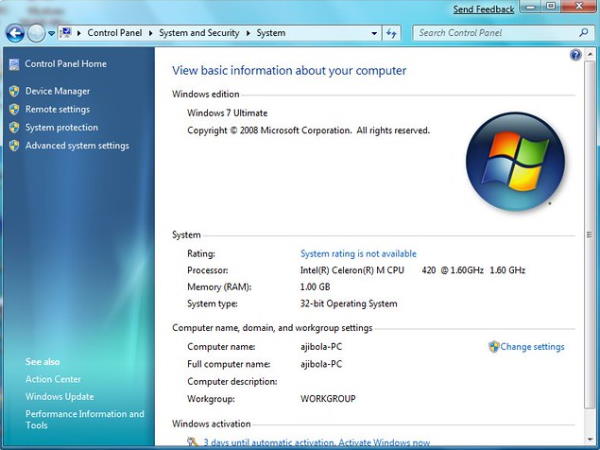The width and height of the screenshot is (600, 450).
Task: Click shield icon beside Advanced system settings
Action: (x=14, y=146)
